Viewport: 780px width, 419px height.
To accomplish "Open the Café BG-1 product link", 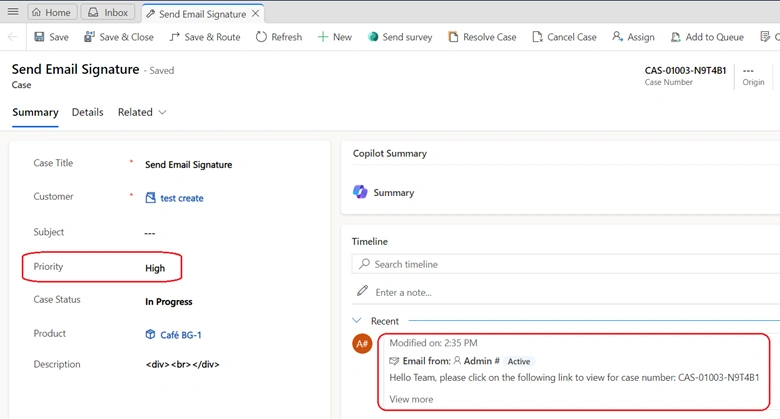I will tap(181, 335).
